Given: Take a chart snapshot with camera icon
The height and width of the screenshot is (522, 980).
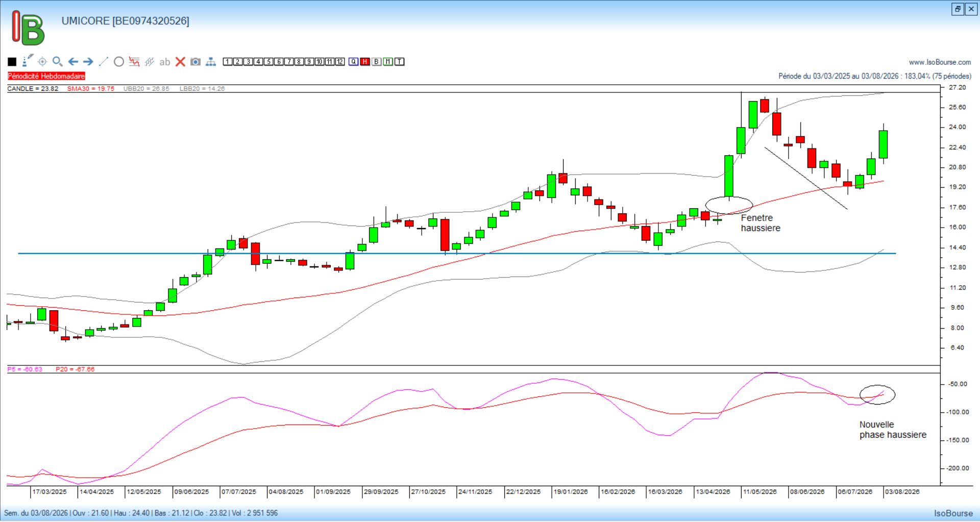Looking at the screenshot, I should [x=195, y=62].
